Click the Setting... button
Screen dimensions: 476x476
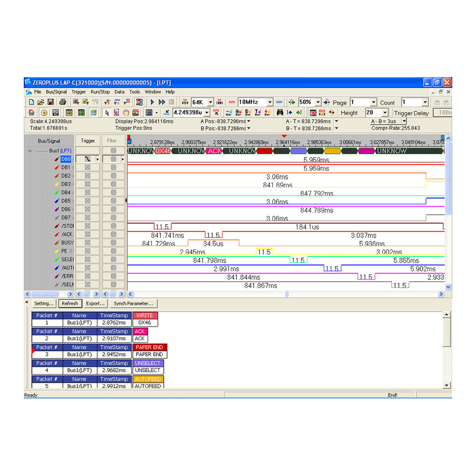click(x=44, y=303)
